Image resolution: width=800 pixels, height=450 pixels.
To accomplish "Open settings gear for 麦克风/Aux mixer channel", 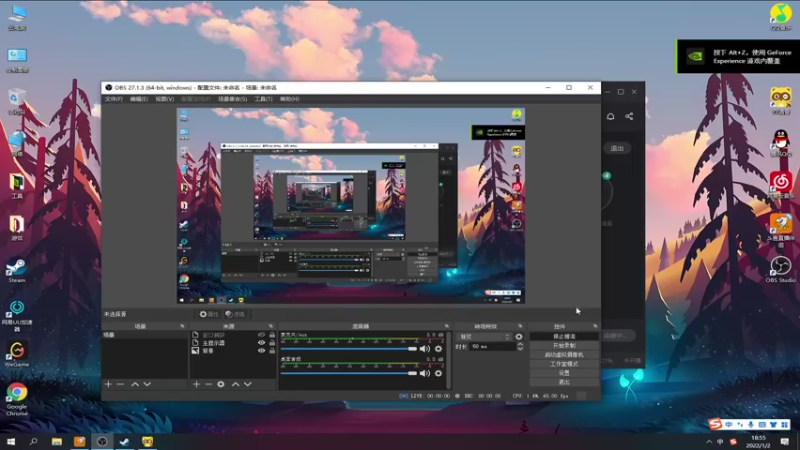I will [x=438, y=349].
